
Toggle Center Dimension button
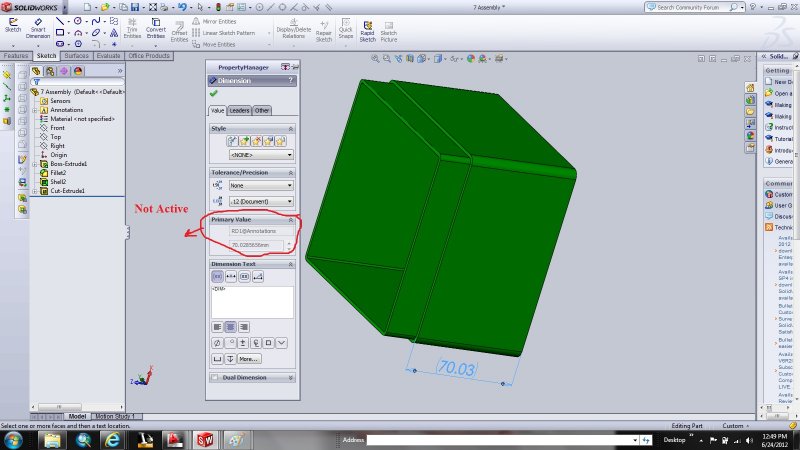[x=231, y=277]
